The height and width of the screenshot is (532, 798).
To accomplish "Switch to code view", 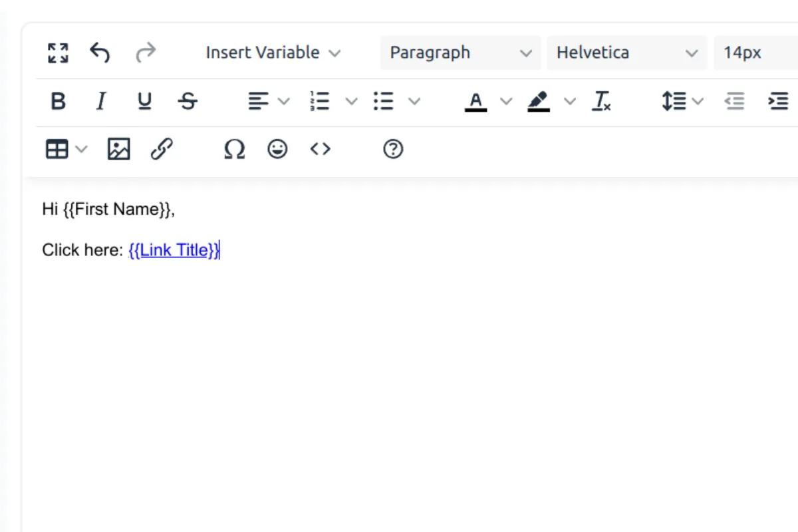I will pos(320,149).
